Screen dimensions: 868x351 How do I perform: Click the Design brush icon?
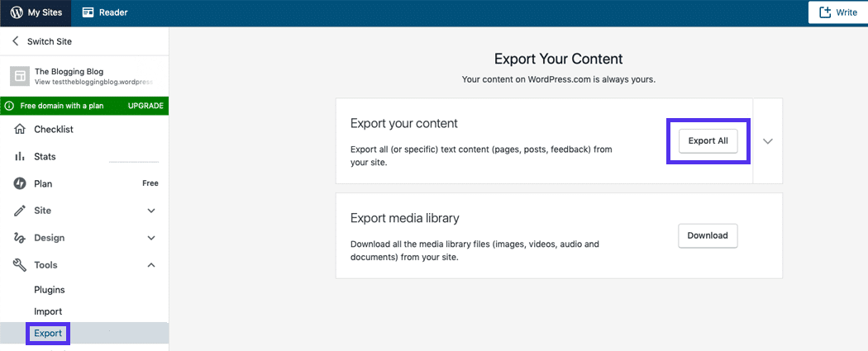coord(20,238)
